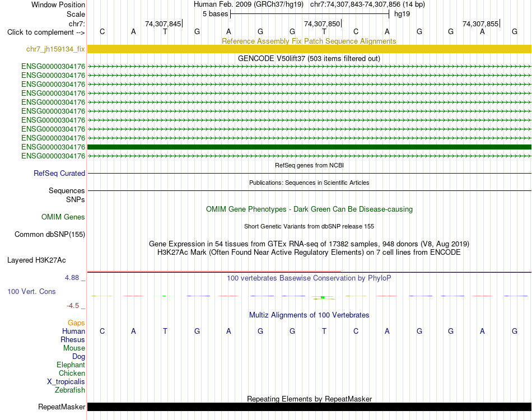532x420 pixels.
Task: Click the 'Human Feb. 2009 (GRCh37/hg19)' assembly text
Action: coord(249,4)
